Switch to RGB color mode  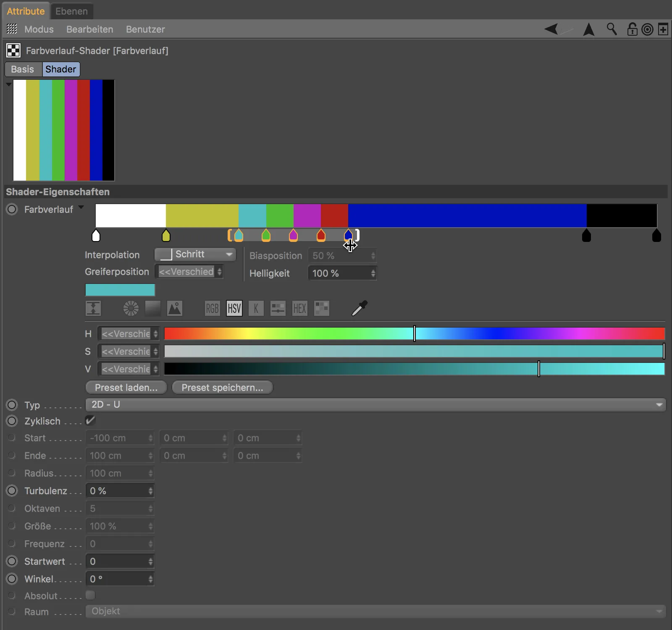pos(212,308)
